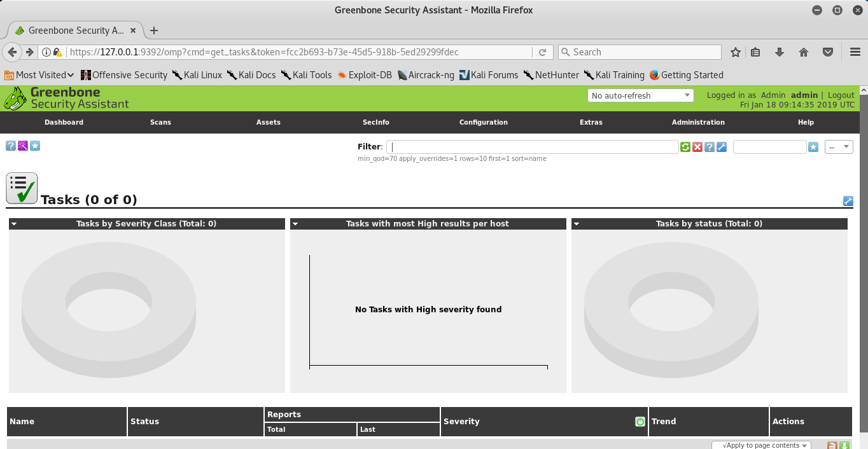Open the Scans menu
Screen dimensions: 868x449
coord(160,122)
